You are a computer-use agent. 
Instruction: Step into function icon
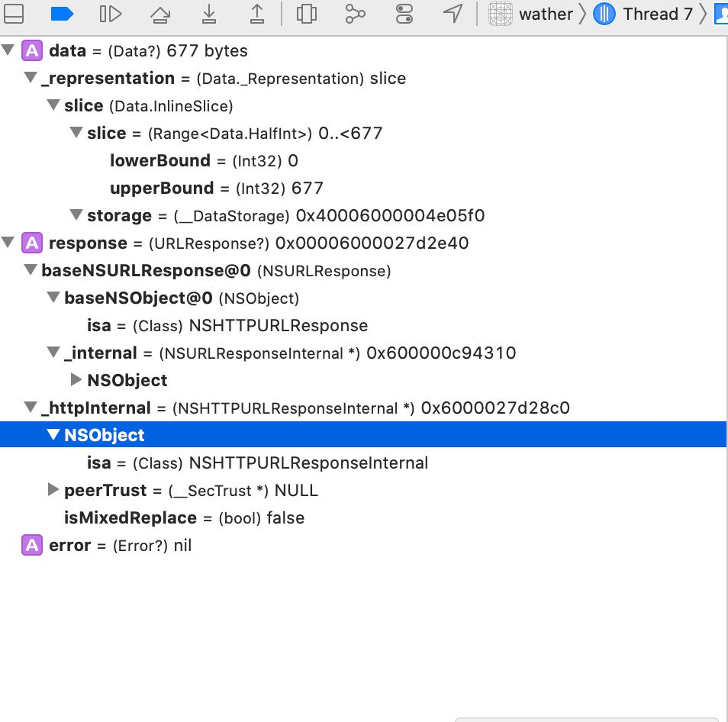(209, 14)
